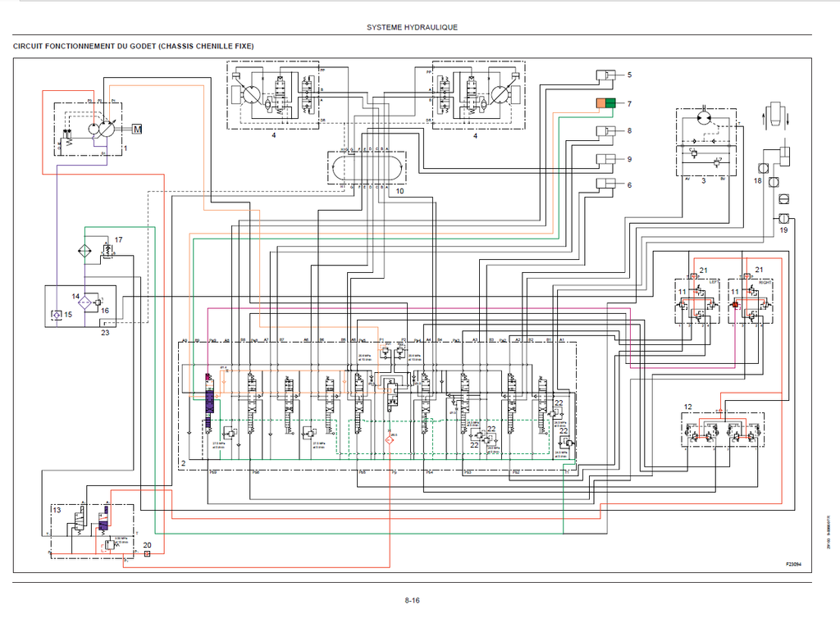Click the red diamond filter in valve block 2
Screen dimensions: 840x623
390,440
